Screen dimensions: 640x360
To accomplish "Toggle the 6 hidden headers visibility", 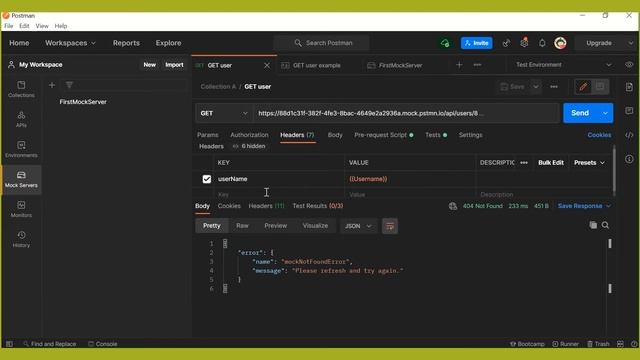I will 249,146.
